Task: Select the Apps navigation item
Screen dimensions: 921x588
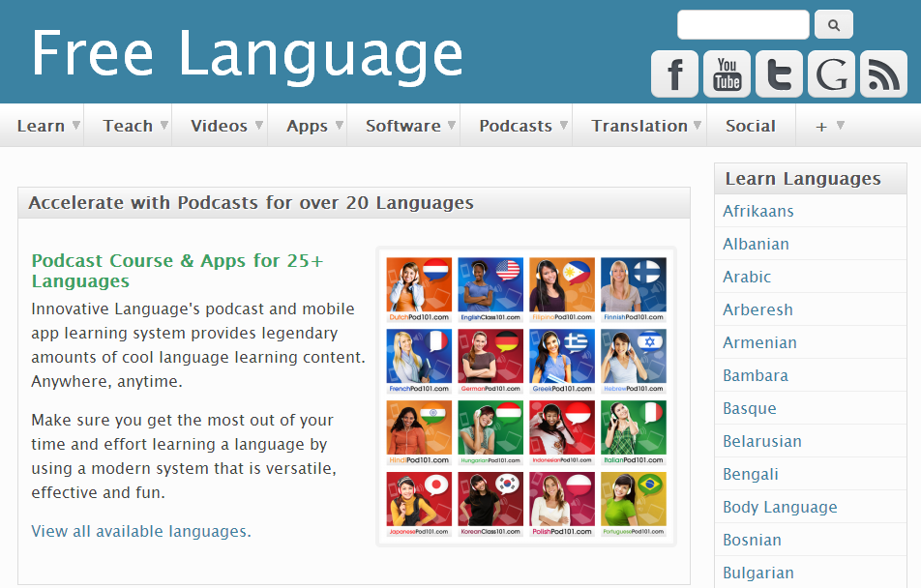Action: tap(307, 125)
